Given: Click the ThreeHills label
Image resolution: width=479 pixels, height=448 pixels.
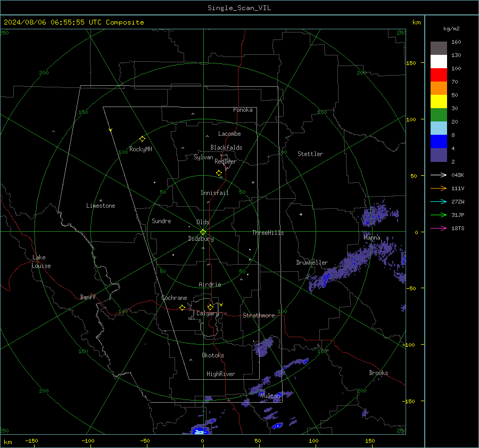Looking at the screenshot, I should (x=268, y=233).
